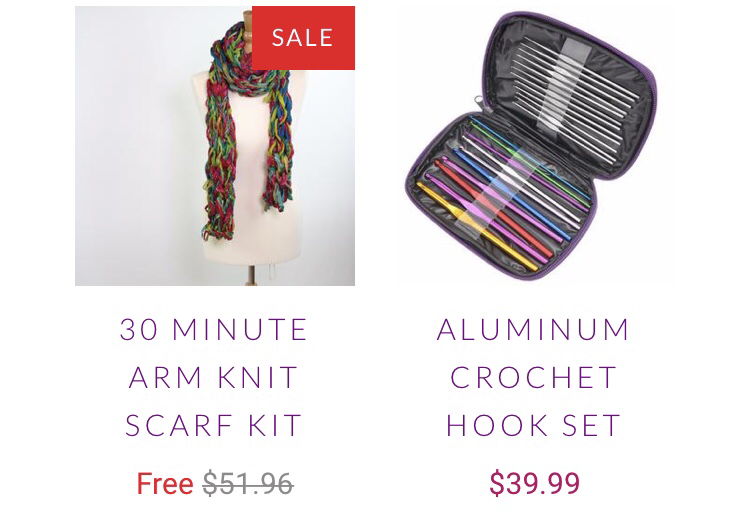The height and width of the screenshot is (524, 750).
Task: Click the scarf's hanging fringe end
Action: pos(219,227)
